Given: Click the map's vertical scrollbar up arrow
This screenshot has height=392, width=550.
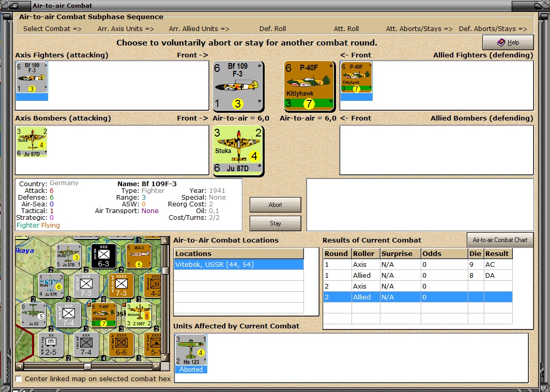Looking at the screenshot, I should point(164,240).
